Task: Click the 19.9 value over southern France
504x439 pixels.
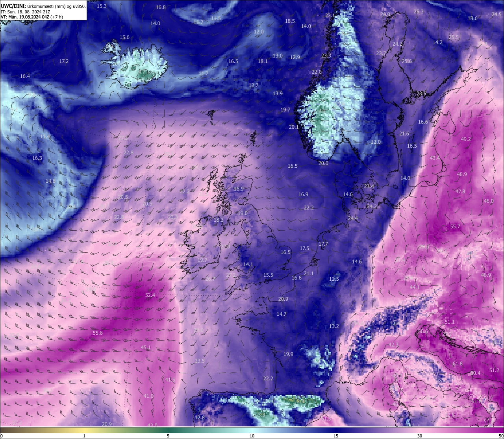Action: point(288,354)
